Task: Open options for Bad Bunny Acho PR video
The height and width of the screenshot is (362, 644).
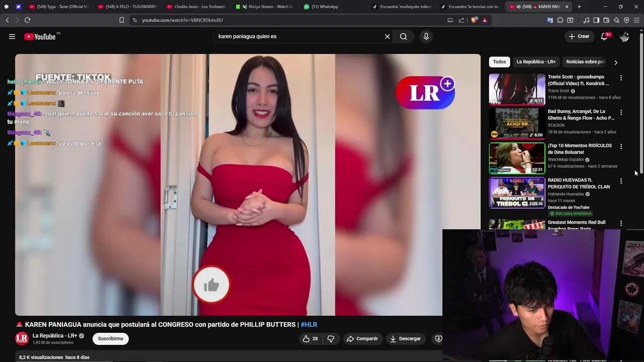Action: pyautogui.click(x=621, y=112)
